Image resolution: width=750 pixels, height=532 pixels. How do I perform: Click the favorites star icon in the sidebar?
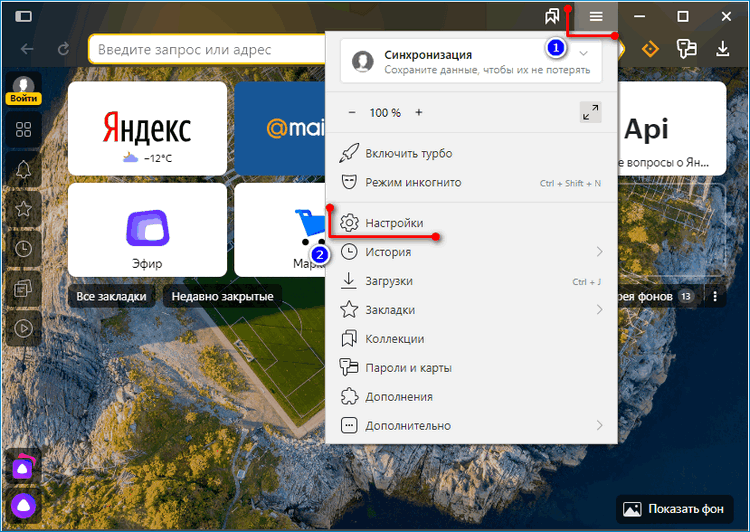pyautogui.click(x=23, y=209)
